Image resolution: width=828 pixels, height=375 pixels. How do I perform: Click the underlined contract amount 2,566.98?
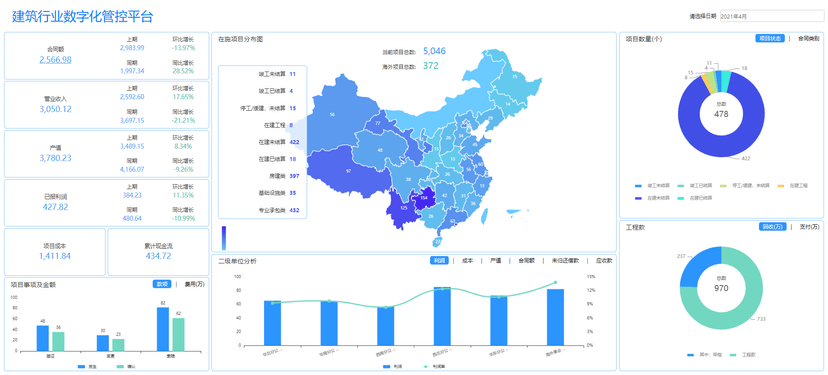(55, 60)
